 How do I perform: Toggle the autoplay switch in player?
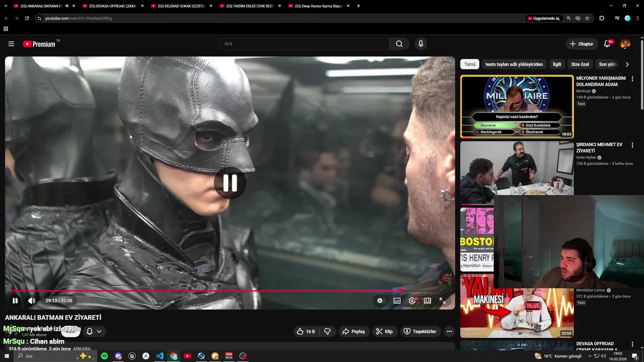click(380, 301)
